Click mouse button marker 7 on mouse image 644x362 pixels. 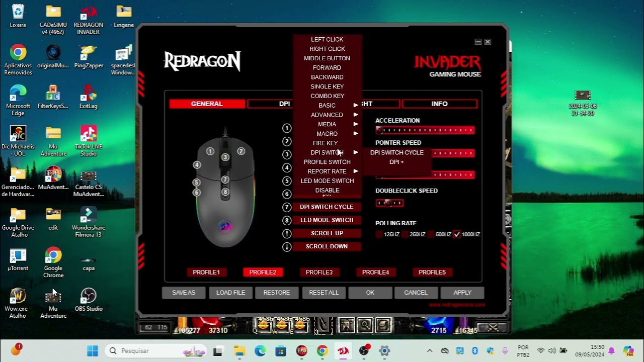225,179
